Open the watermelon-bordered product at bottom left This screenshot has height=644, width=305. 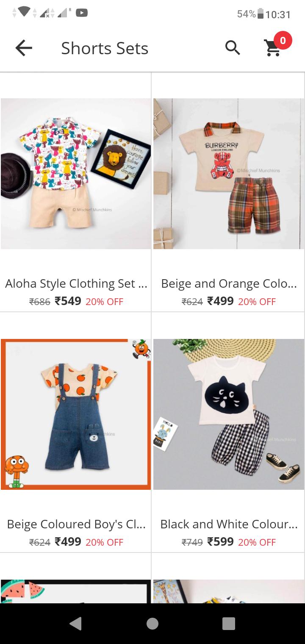coord(76,591)
